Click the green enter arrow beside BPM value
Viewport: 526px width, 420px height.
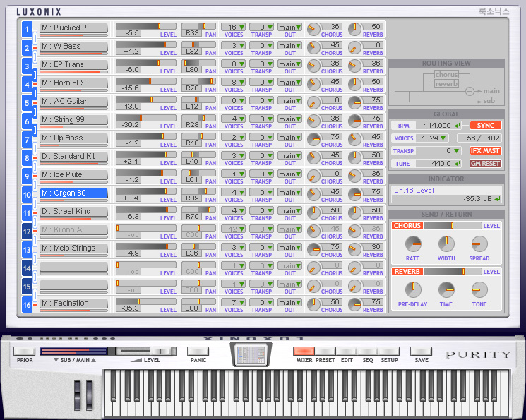click(x=457, y=126)
